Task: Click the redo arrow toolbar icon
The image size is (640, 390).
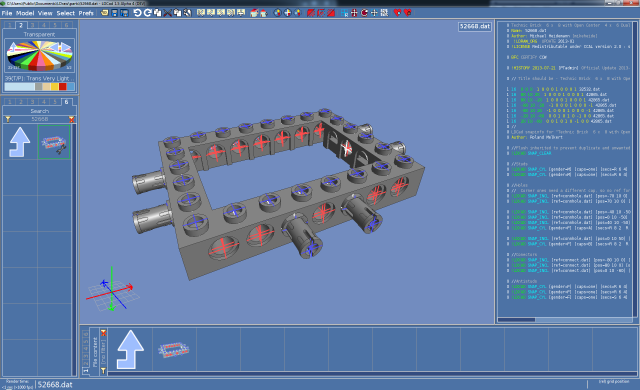Action: [147, 13]
